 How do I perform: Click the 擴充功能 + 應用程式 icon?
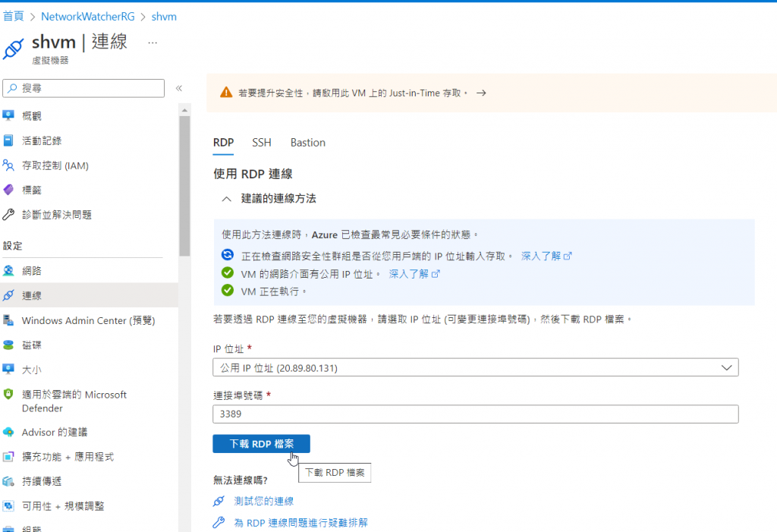[8, 457]
